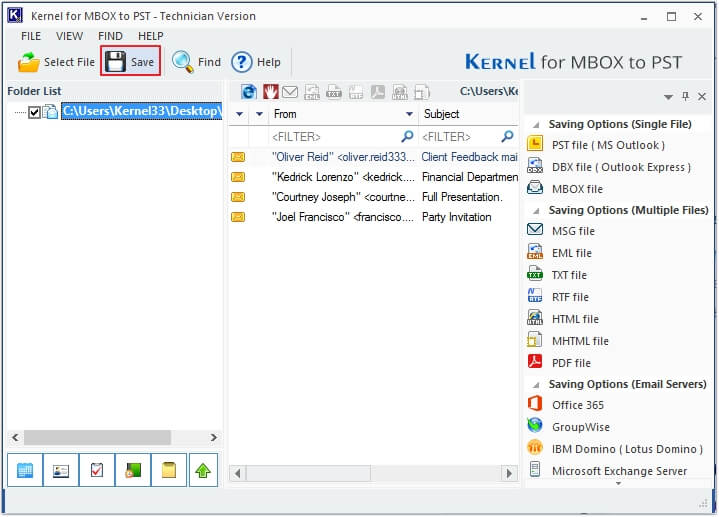Click the GroupWise icon
This screenshot has height=517, width=719.
tap(535, 426)
